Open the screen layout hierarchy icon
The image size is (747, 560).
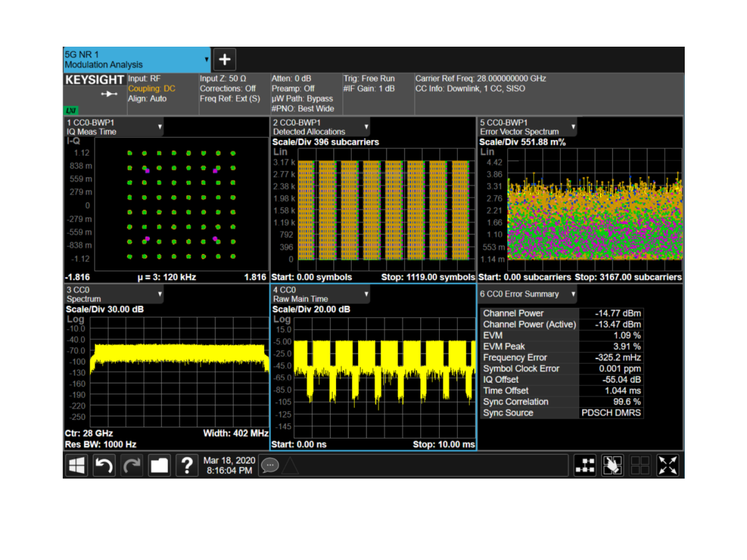pos(585,465)
